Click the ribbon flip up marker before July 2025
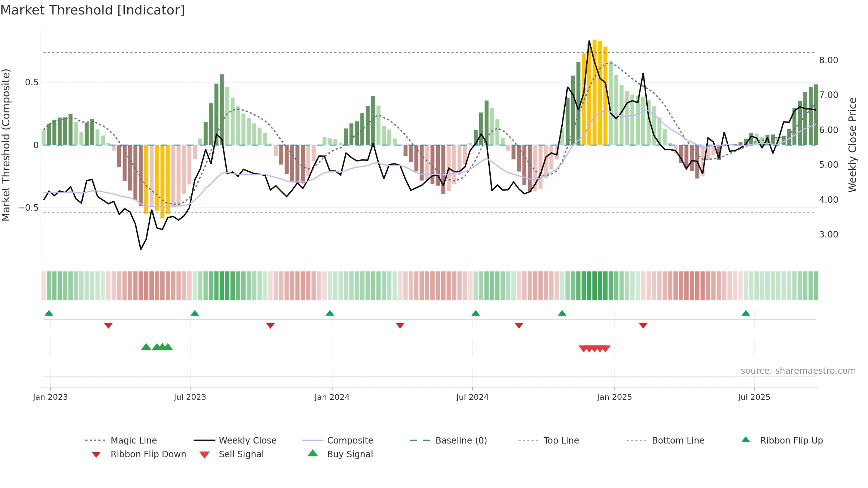Image resolution: width=868 pixels, height=488 pixels. pos(746,313)
